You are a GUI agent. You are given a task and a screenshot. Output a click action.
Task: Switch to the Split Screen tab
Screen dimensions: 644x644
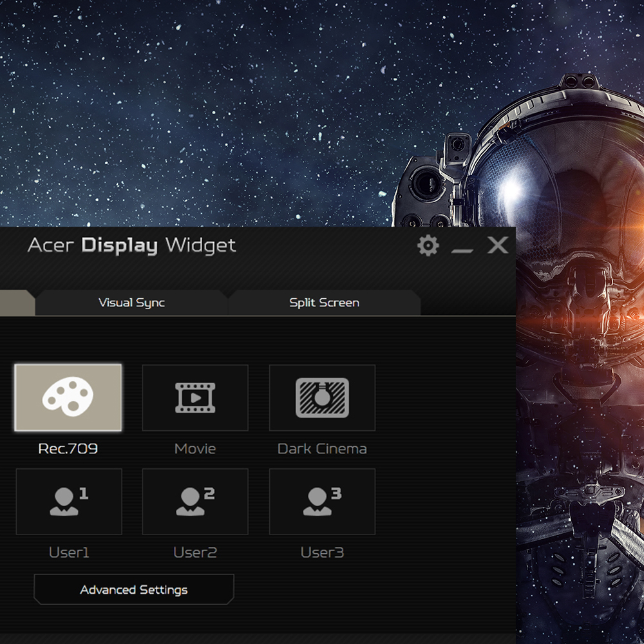324,303
